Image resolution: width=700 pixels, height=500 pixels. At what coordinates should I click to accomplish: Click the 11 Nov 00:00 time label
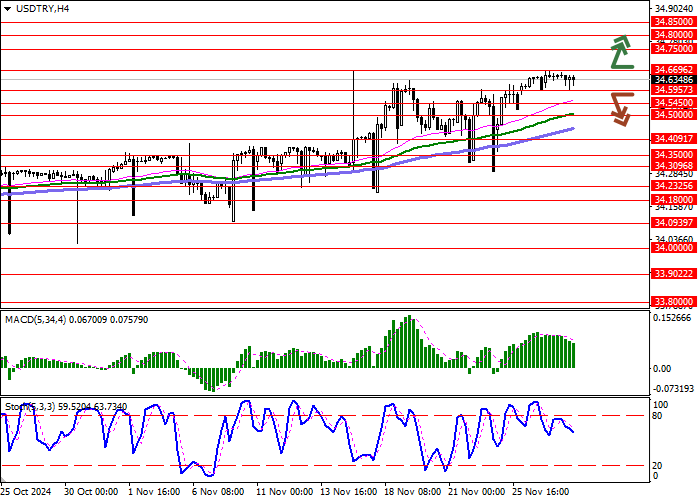coord(284,492)
